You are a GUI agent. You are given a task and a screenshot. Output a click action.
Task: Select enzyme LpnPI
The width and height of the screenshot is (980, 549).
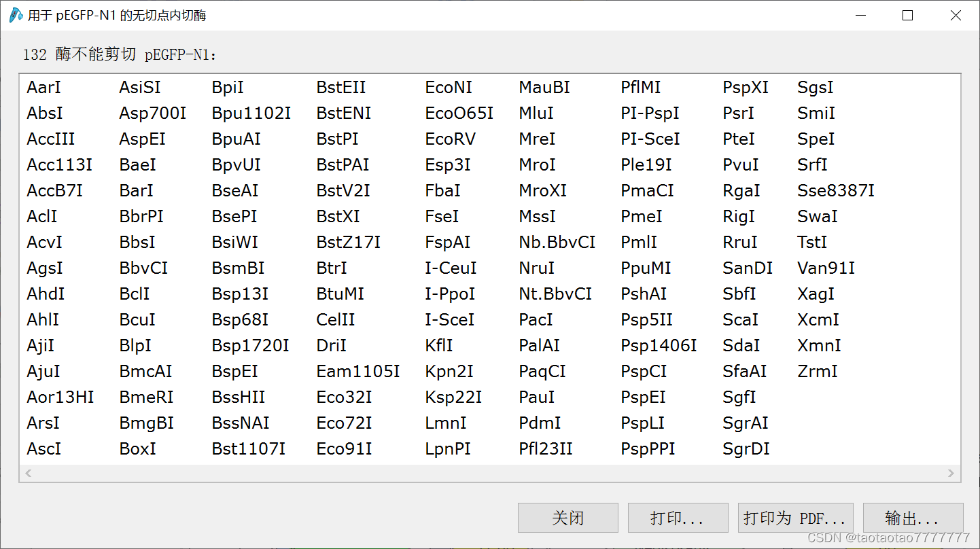coord(448,449)
